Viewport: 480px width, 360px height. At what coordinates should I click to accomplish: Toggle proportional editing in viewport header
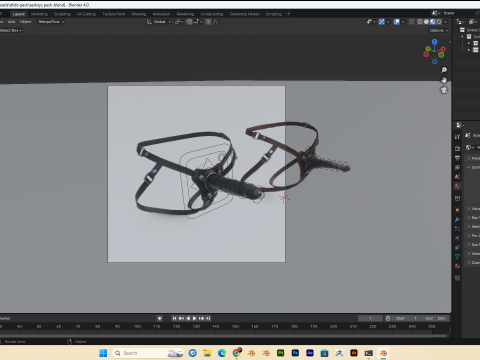[208, 22]
